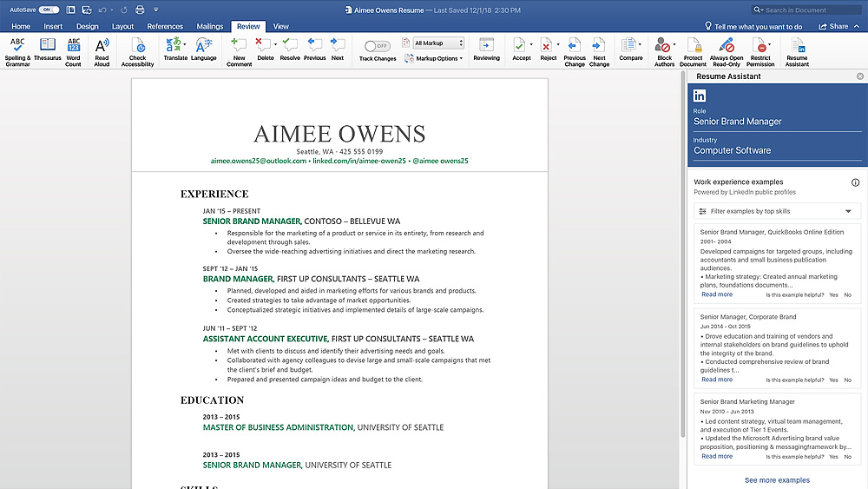
Task: Open the All Markup dropdown
Action: 438,43
